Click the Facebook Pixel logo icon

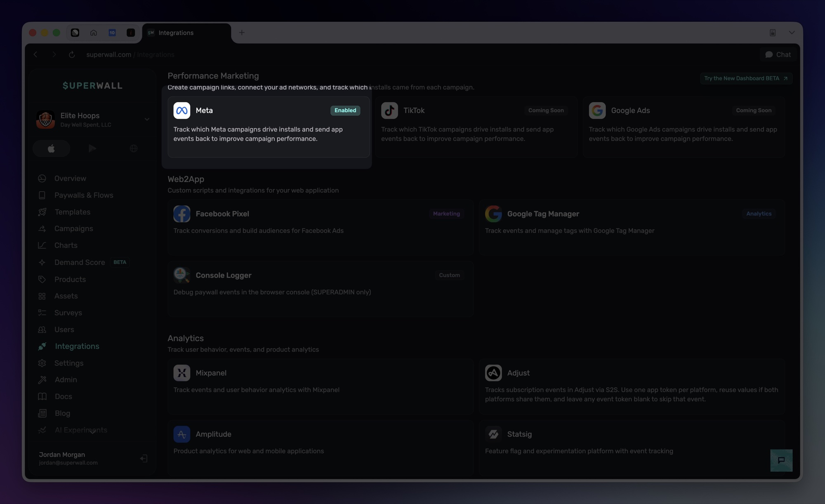pyautogui.click(x=181, y=214)
